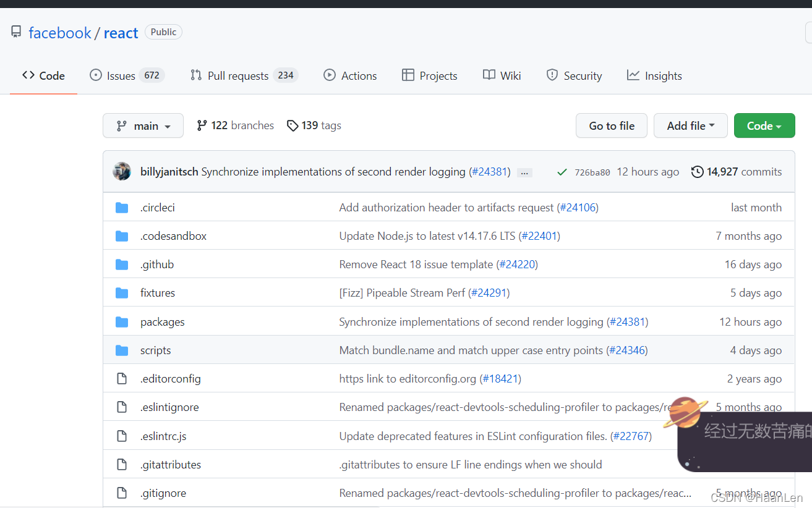Click the folder icon for fixtures
Screen dimensions: 812x508
point(122,293)
